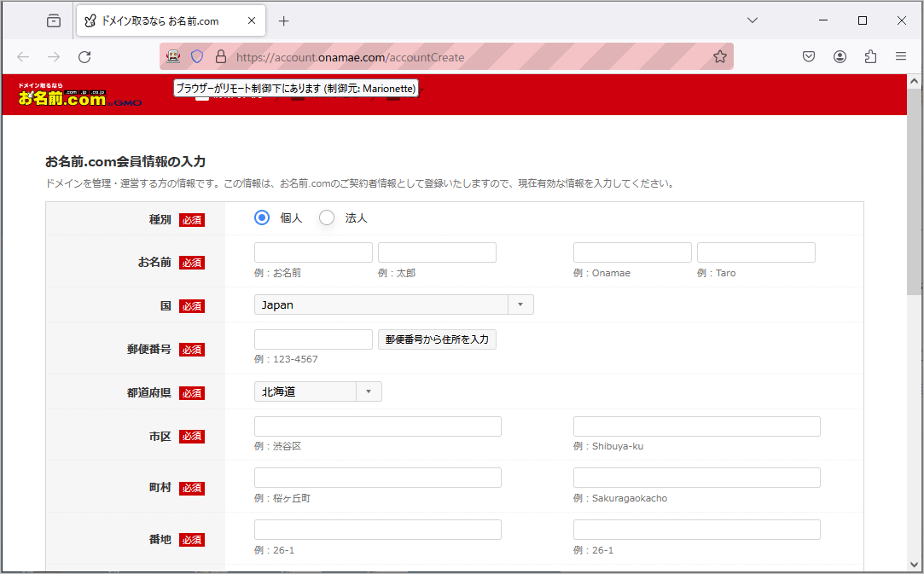The width and height of the screenshot is (924, 574).
Task: Open the Extensions menu
Action: [870, 56]
